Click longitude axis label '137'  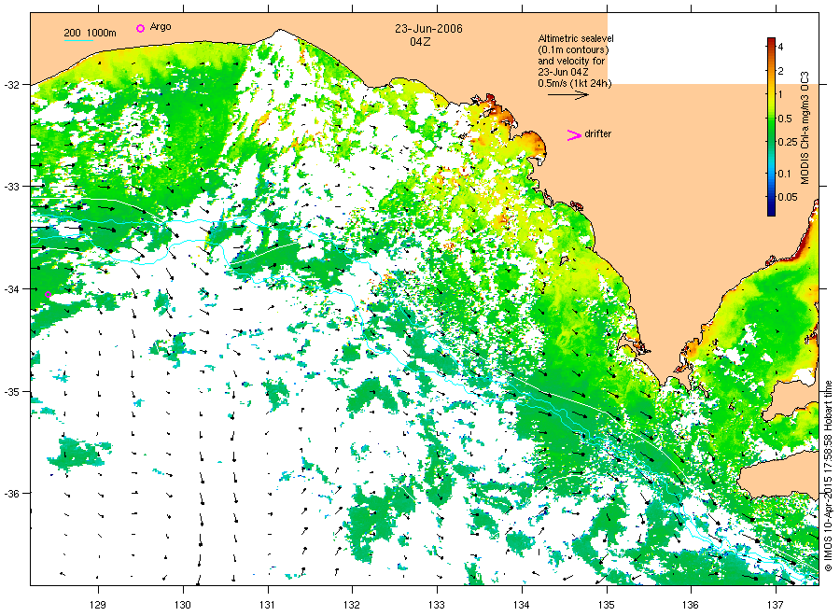pos(776,605)
